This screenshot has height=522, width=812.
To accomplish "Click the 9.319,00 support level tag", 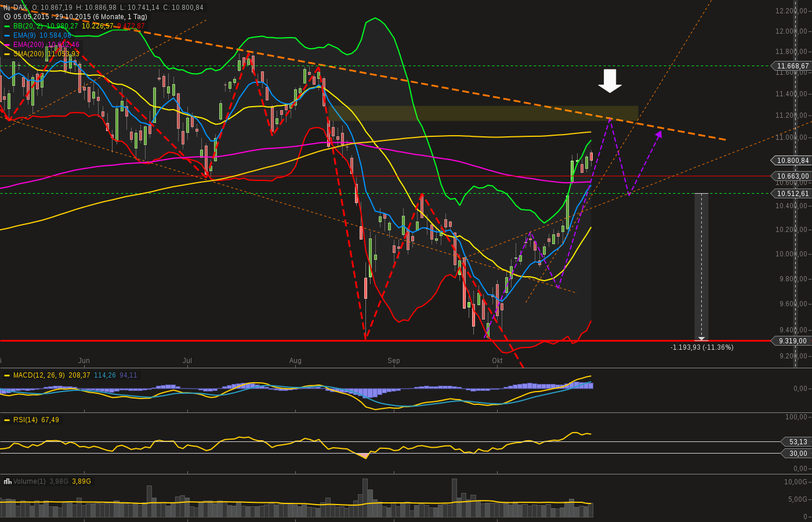I will (791, 341).
